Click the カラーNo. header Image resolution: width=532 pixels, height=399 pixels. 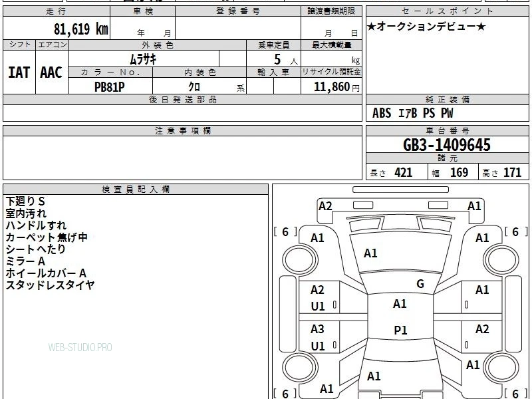pyautogui.click(x=110, y=72)
